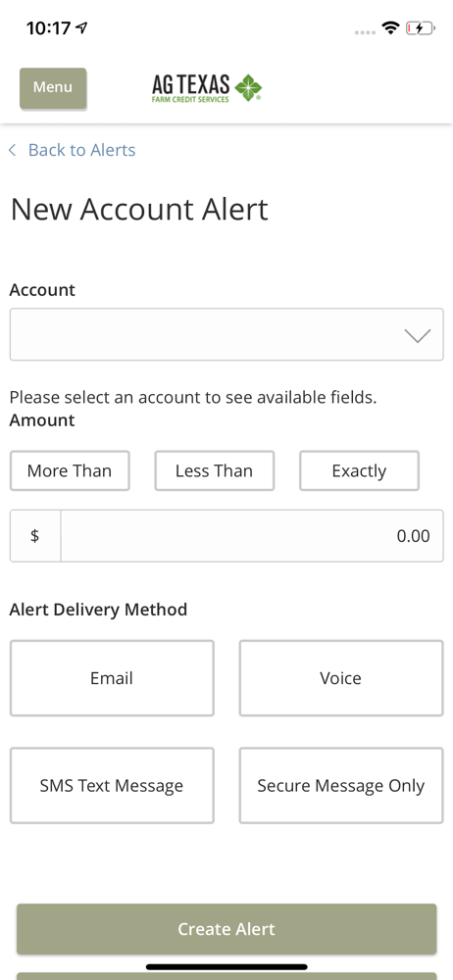
Task: Expand the Account dropdown arrow
Action: [418, 335]
